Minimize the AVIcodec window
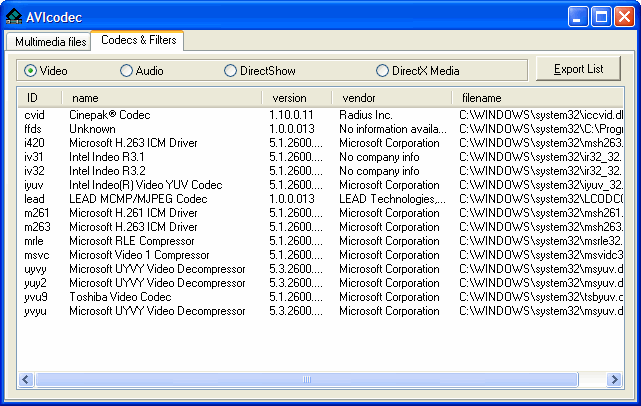 point(578,17)
